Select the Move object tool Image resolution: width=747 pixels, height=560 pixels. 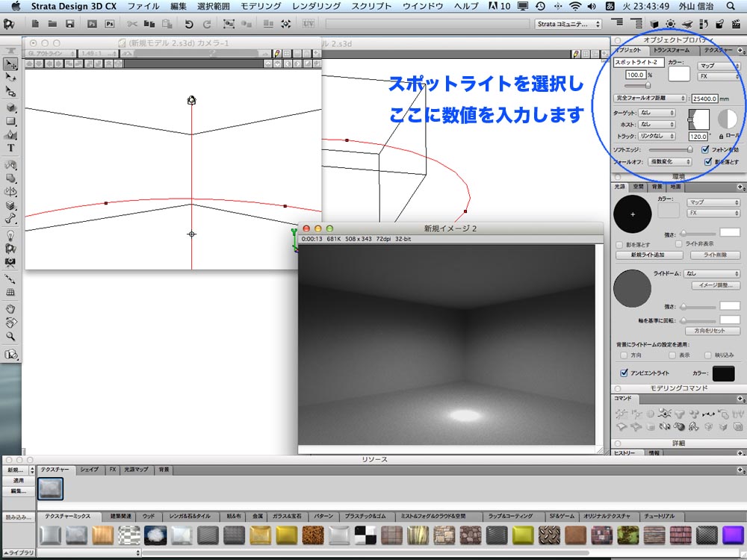(10, 63)
